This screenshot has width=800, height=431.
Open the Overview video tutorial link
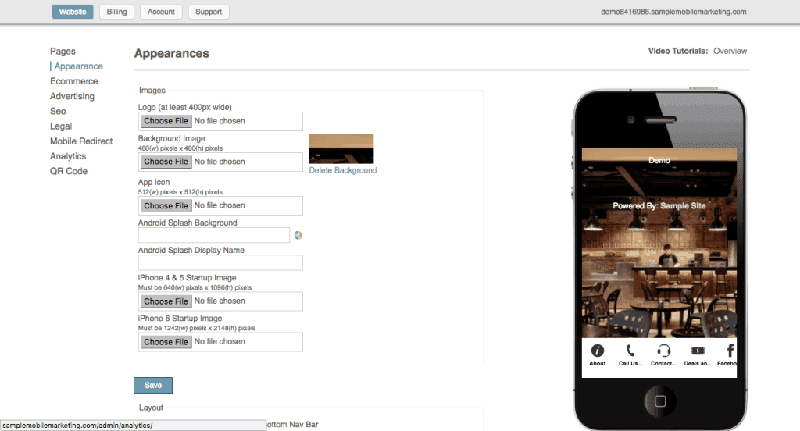click(730, 51)
